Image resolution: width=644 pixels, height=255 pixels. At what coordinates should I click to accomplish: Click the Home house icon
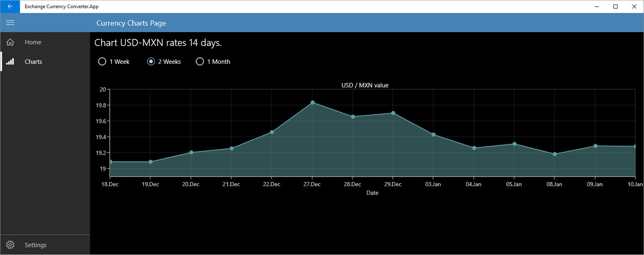pos(10,42)
